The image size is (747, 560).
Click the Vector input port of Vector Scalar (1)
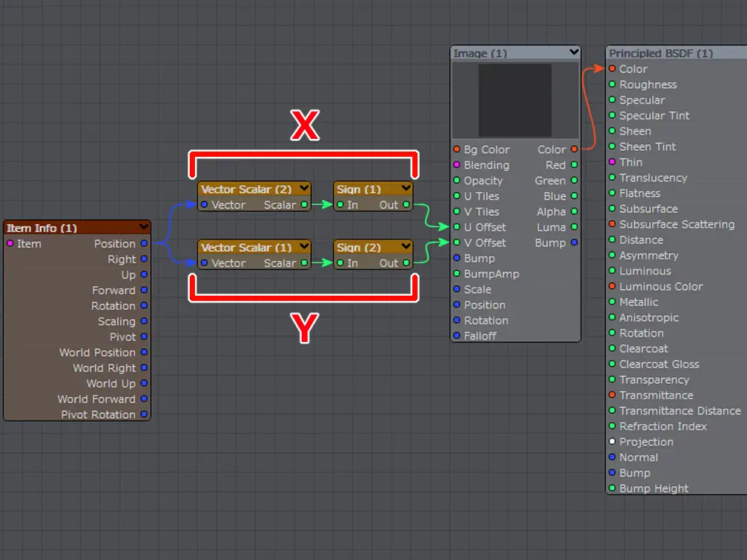pos(204,263)
